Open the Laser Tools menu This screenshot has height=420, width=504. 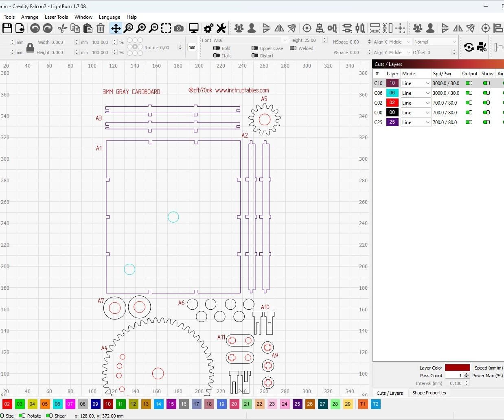tap(56, 17)
